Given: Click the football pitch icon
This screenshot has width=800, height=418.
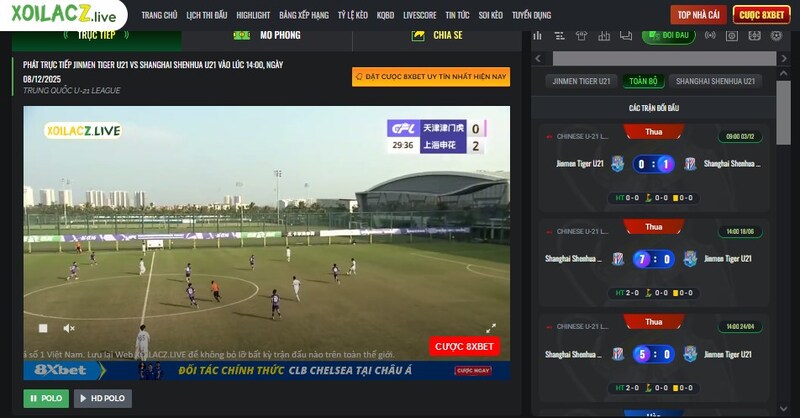Looking at the screenshot, I should click(754, 36).
